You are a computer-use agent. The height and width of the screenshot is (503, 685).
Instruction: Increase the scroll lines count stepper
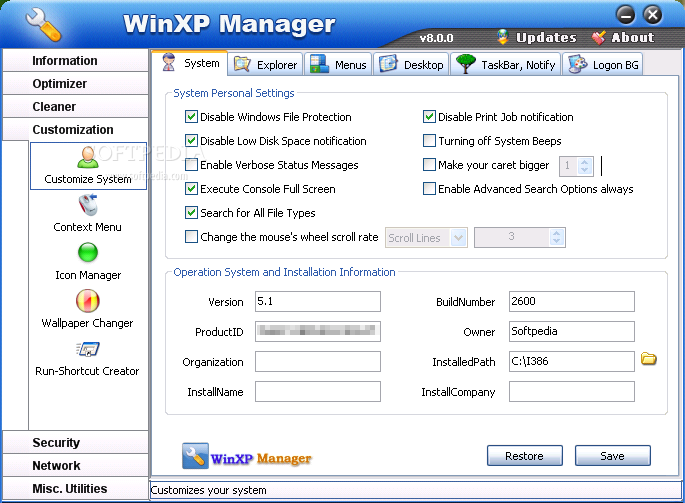click(556, 233)
